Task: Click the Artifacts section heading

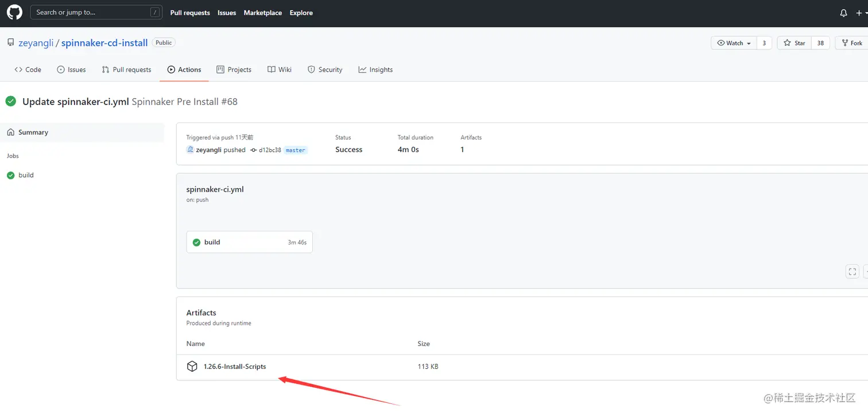Action: pos(201,313)
